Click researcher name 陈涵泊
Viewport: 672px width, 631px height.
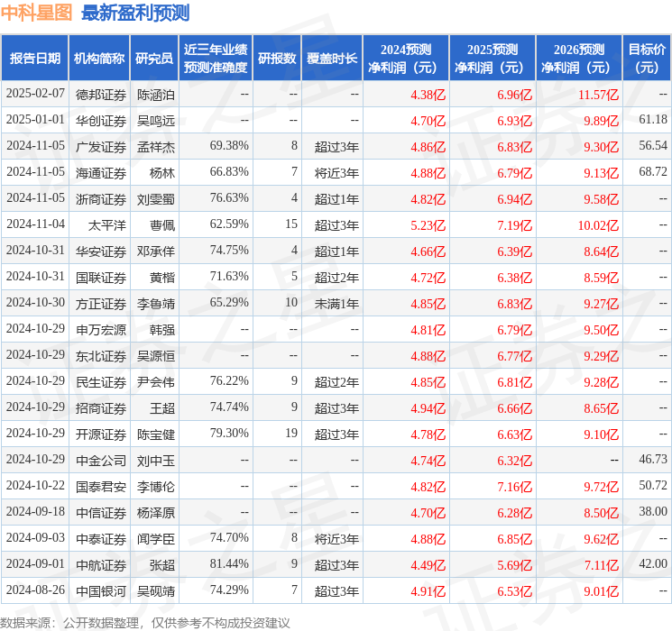pos(155,95)
